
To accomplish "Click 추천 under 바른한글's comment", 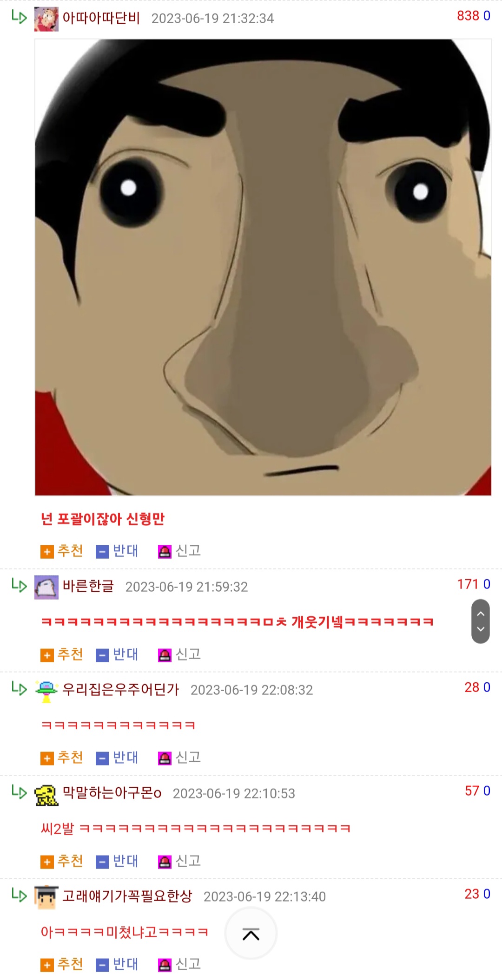I will (62, 654).
